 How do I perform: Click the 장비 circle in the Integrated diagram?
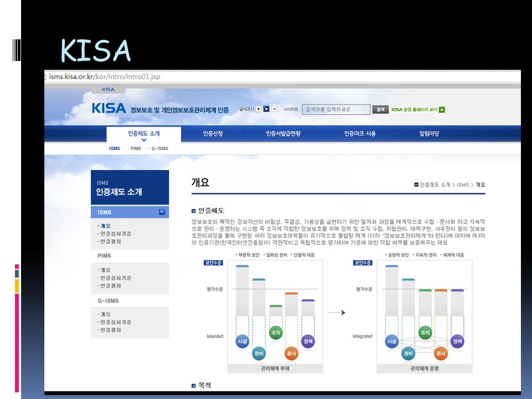(408, 354)
